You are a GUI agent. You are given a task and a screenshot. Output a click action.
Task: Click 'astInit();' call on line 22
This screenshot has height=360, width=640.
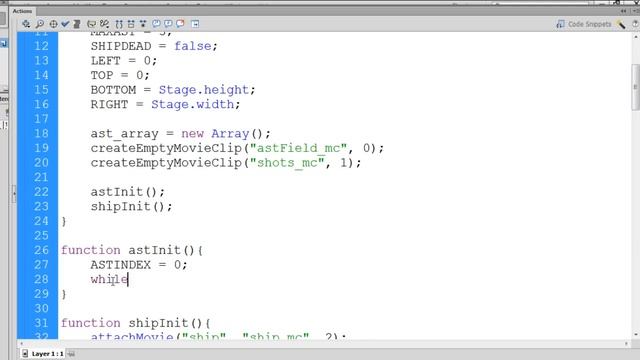coord(128,192)
